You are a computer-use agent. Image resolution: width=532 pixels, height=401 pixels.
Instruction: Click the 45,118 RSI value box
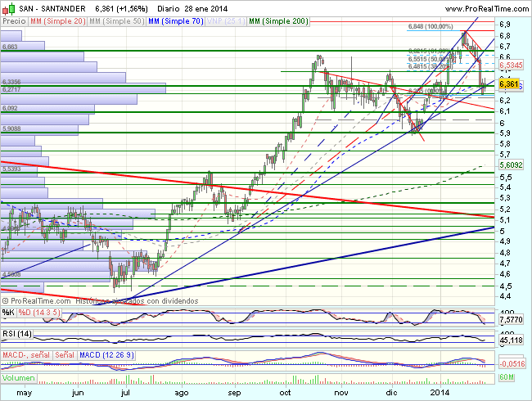pyautogui.click(x=511, y=340)
